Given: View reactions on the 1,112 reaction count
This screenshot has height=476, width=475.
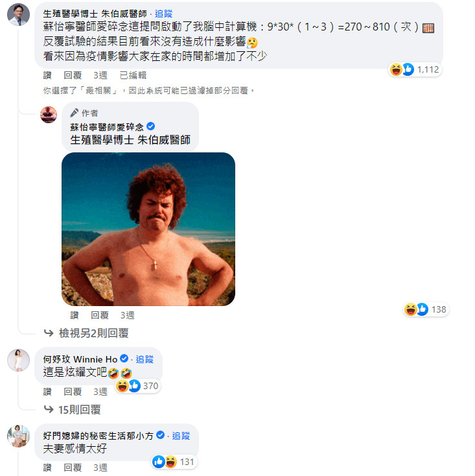Looking at the screenshot, I should tap(415, 69).
